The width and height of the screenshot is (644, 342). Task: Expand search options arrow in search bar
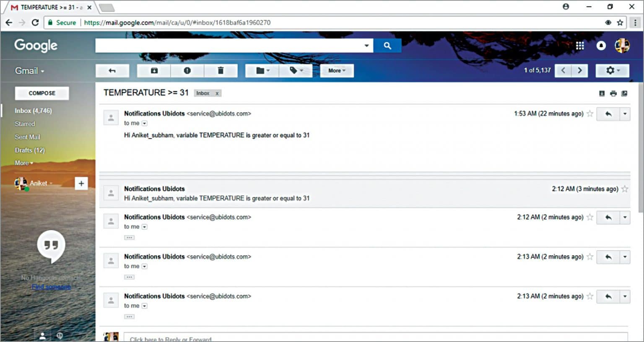coord(366,45)
